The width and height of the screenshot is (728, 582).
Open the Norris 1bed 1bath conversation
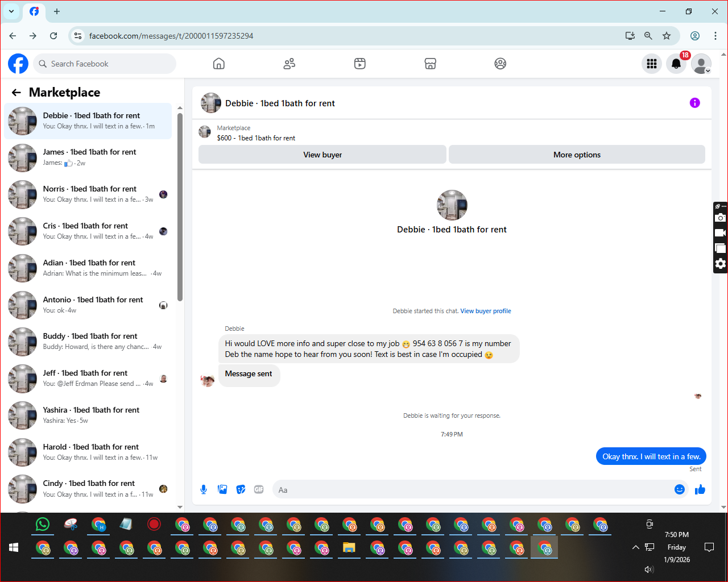tap(88, 194)
